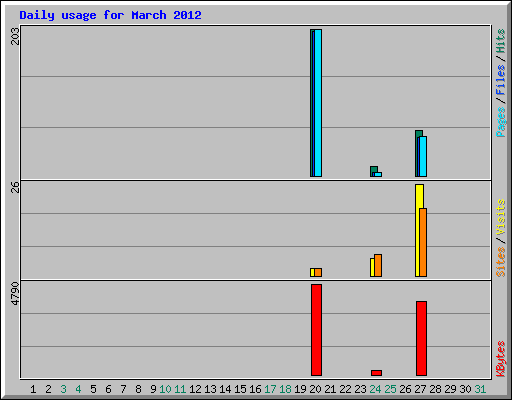Click the orange Sites bar for day 27
This screenshot has width=512, height=400.
tap(423, 242)
